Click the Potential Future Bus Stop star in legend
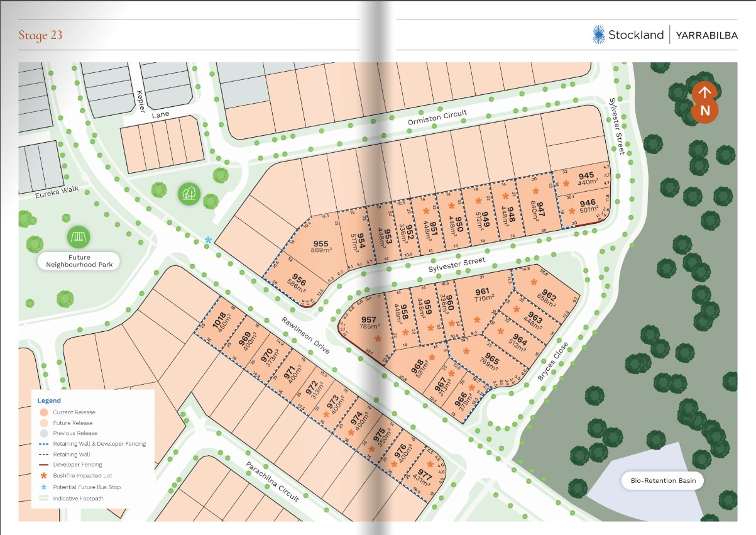 click(43, 487)
